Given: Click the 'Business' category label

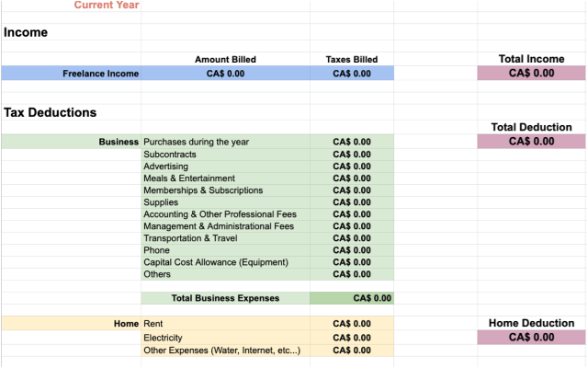Looking at the screenshot, I should click(x=119, y=142).
